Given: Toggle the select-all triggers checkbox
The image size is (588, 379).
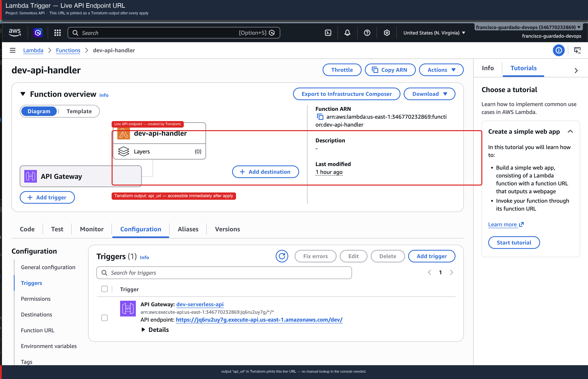Looking at the screenshot, I should tap(104, 289).
